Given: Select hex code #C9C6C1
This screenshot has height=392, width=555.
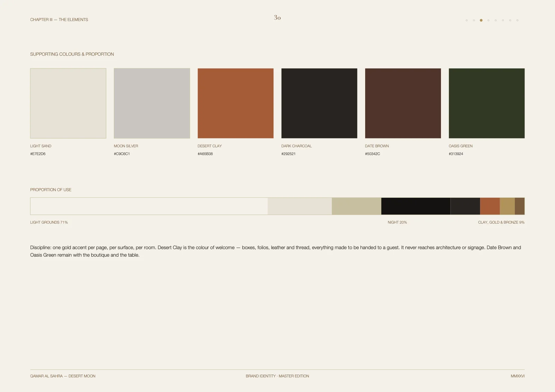Looking at the screenshot, I should pyautogui.click(x=122, y=154).
